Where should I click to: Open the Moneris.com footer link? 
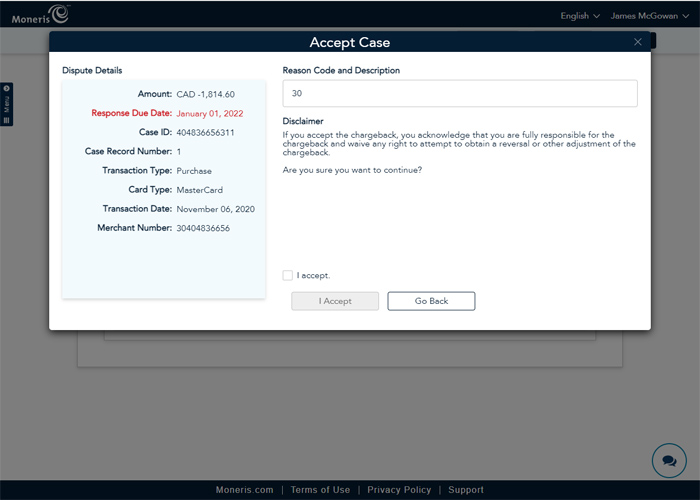click(244, 490)
